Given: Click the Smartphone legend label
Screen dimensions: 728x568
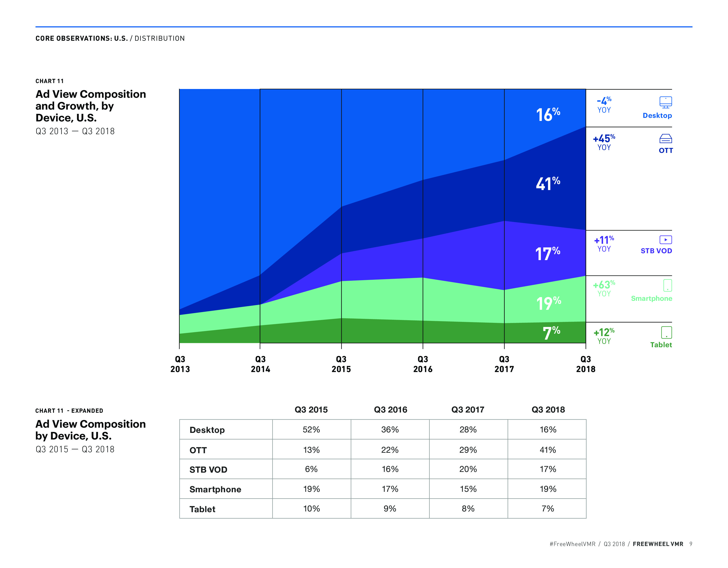Looking at the screenshot, I should pyautogui.click(x=651, y=298).
